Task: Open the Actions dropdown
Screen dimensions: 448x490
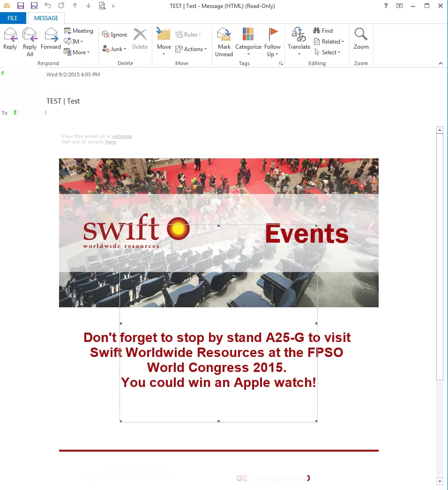Action: [191, 49]
